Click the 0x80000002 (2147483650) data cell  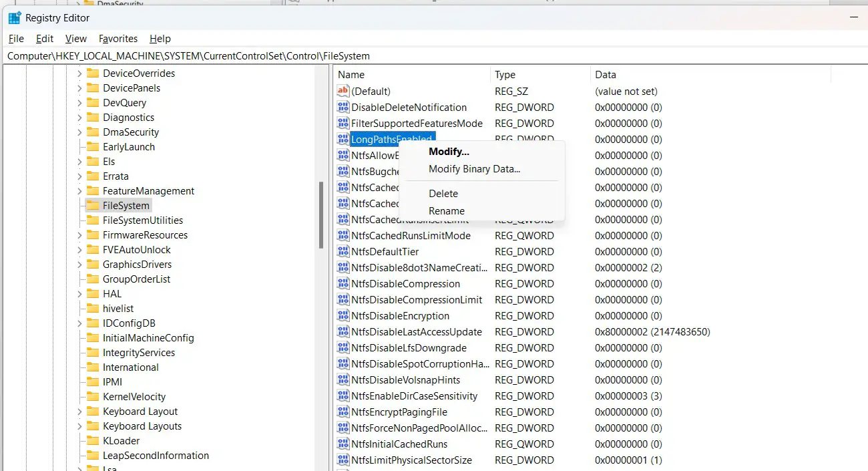click(x=652, y=331)
